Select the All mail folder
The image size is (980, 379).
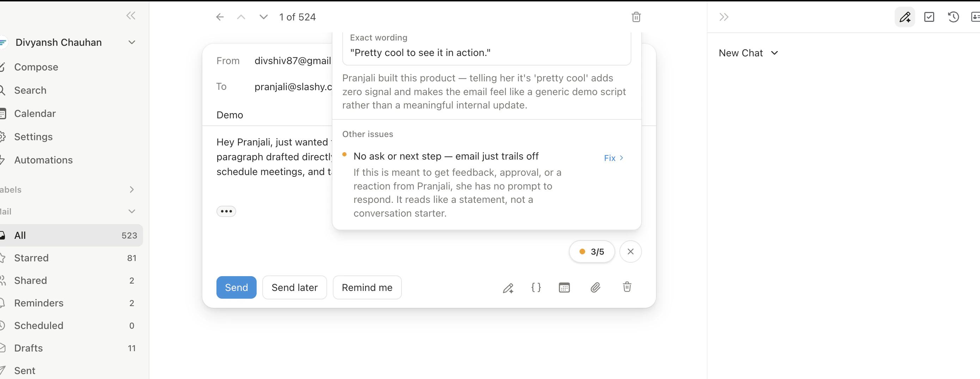(x=71, y=235)
